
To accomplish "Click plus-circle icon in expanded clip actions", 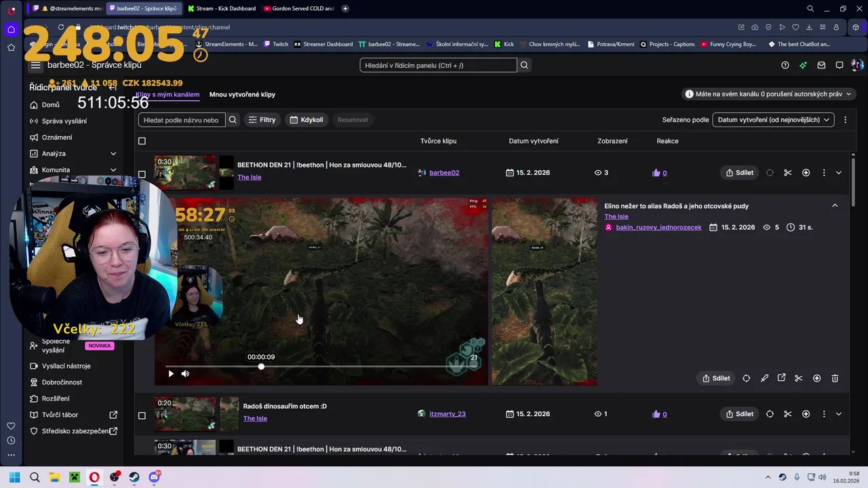I will click(816, 378).
